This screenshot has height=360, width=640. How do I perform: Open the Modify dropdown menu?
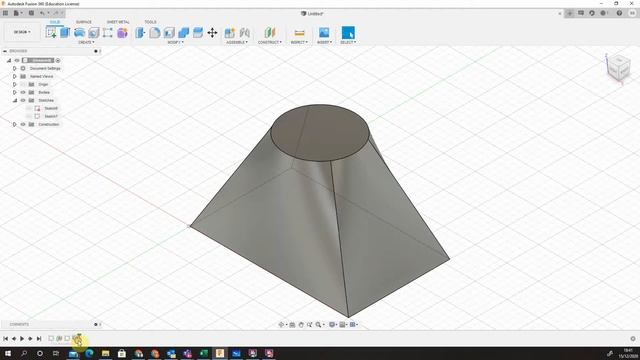[x=176, y=42]
